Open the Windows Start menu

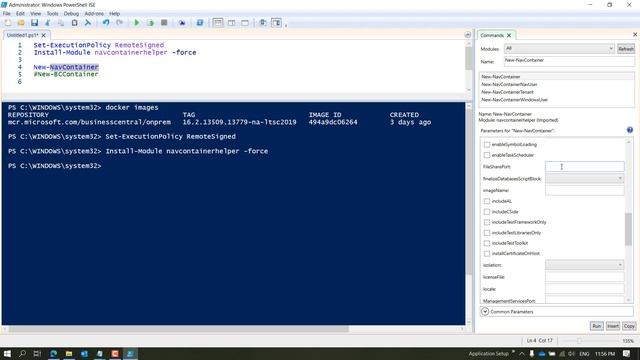click(7, 353)
